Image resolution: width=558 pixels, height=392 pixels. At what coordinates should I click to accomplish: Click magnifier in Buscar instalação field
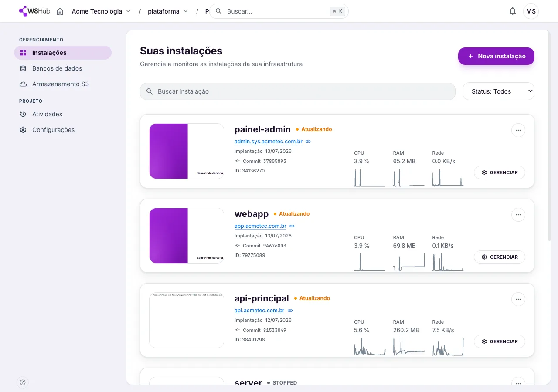pos(150,91)
